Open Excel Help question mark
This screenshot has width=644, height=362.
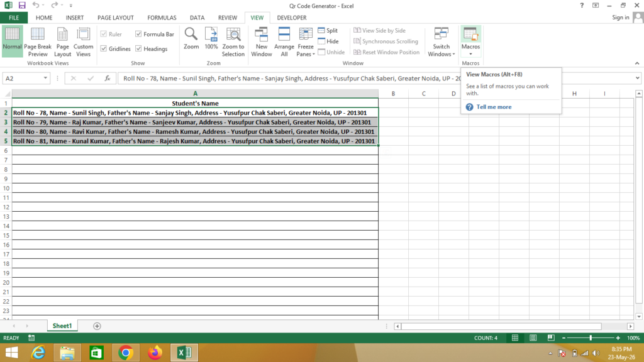tap(582, 5)
